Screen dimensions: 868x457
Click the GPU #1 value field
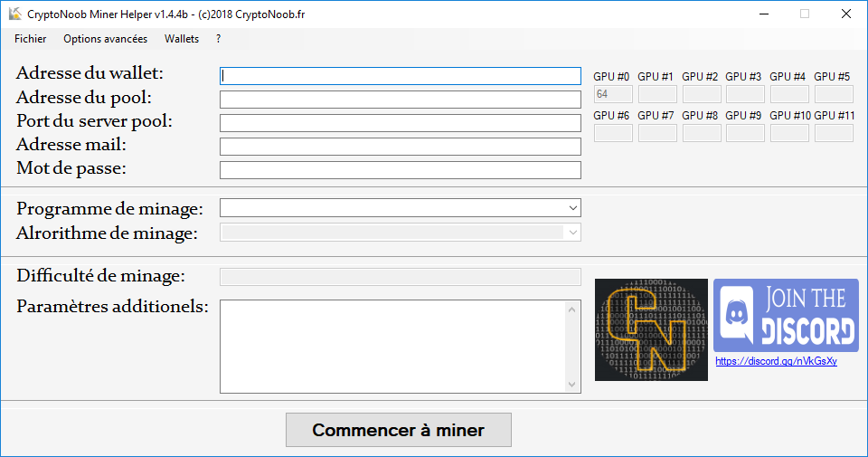coord(657,94)
